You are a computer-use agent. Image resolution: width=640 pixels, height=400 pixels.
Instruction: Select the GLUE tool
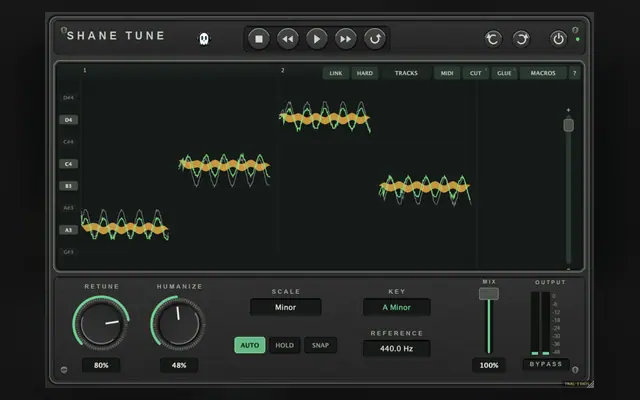504,73
